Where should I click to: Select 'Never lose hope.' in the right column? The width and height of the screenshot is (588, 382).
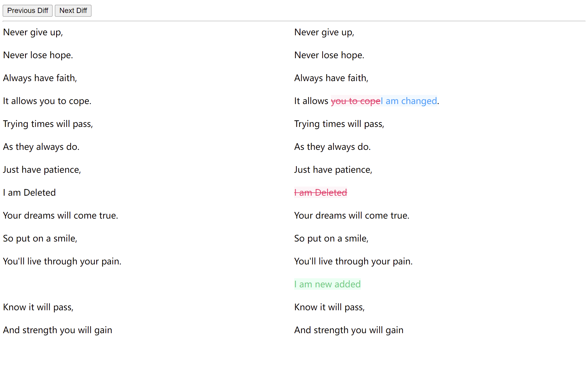coord(329,55)
